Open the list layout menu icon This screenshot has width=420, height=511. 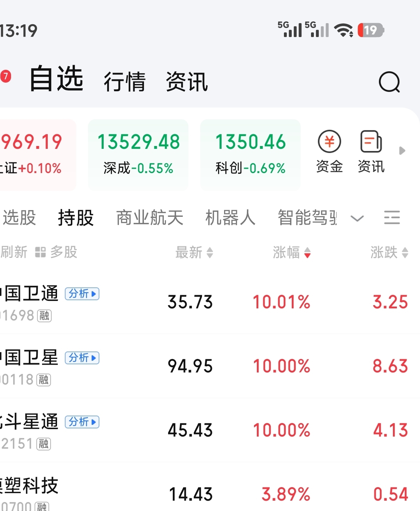tap(392, 217)
